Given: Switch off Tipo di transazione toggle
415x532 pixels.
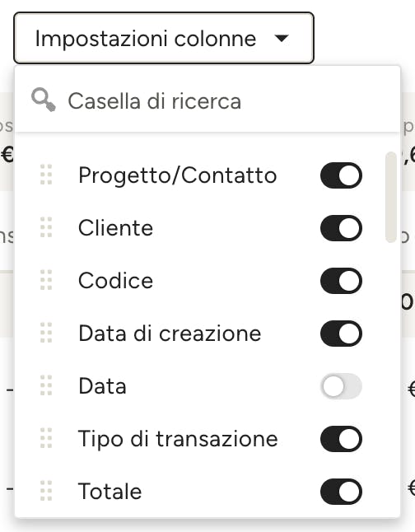Looking at the screenshot, I should [x=341, y=439].
